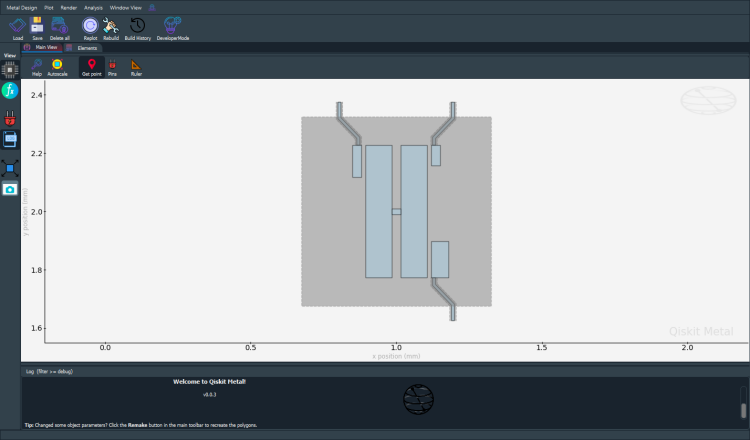This screenshot has height=440, width=750.
Task: Autoscale the plot view
Action: (57, 67)
